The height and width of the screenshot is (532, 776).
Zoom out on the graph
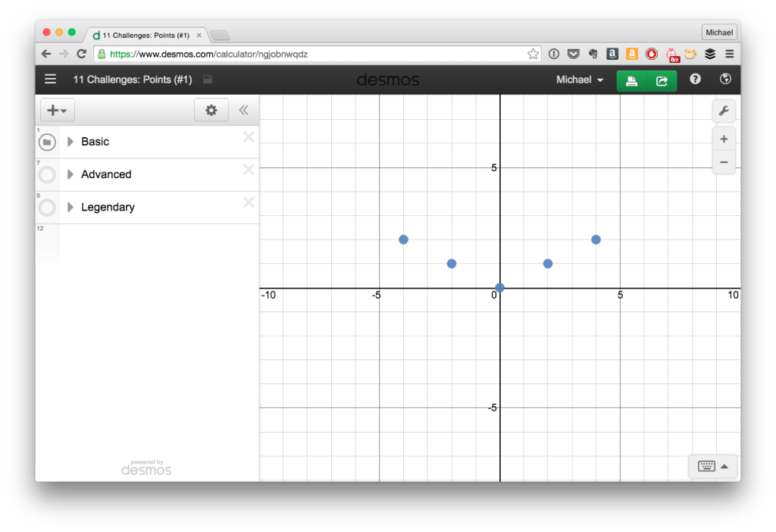click(x=723, y=161)
